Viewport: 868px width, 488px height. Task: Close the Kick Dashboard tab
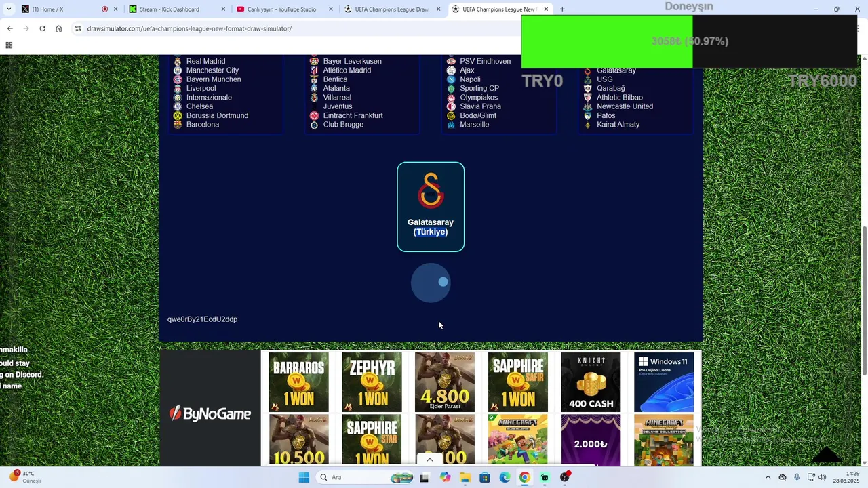(x=224, y=9)
